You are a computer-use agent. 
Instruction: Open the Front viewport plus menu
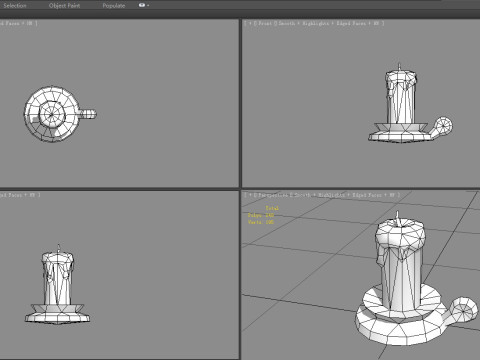click(x=250, y=23)
